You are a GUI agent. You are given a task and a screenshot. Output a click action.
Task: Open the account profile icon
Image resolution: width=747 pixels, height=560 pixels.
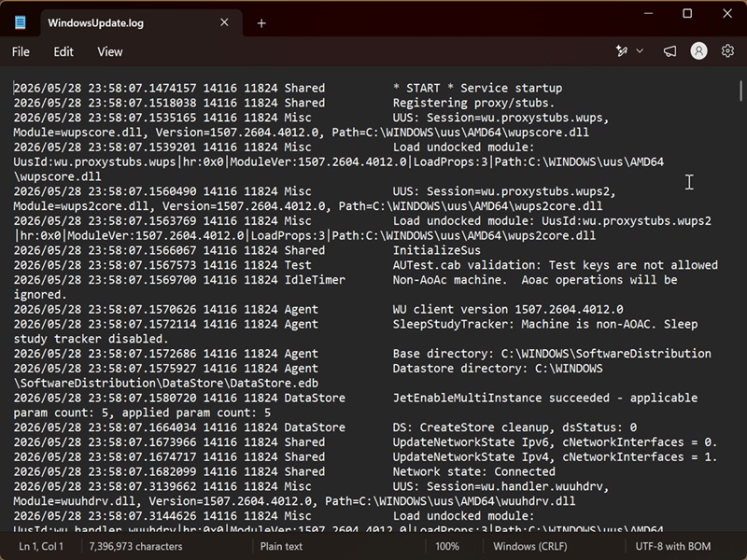pyautogui.click(x=698, y=51)
